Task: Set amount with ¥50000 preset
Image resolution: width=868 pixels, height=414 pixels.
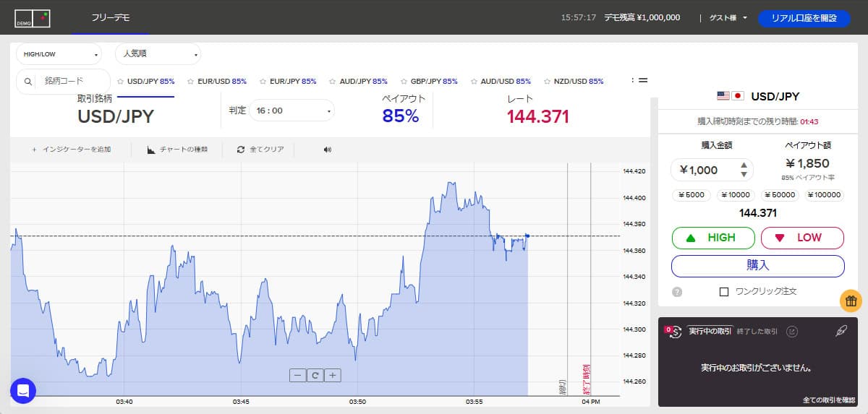Action: tap(780, 195)
